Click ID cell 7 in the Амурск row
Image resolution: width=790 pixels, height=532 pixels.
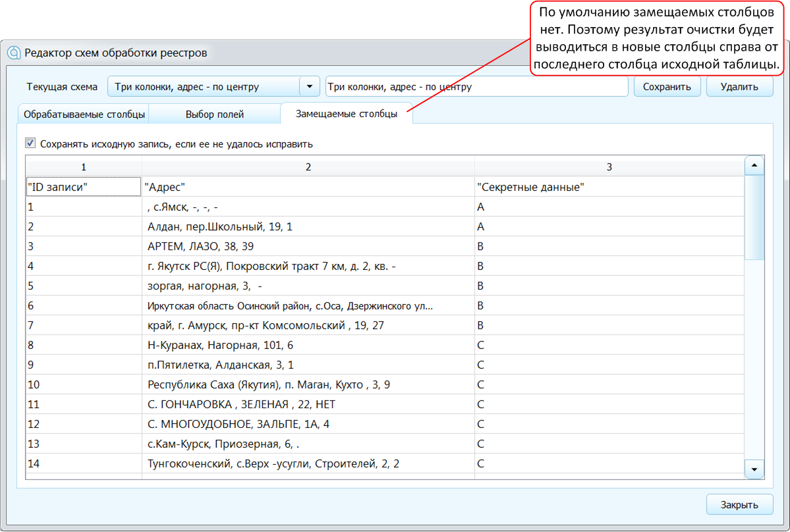(x=84, y=325)
